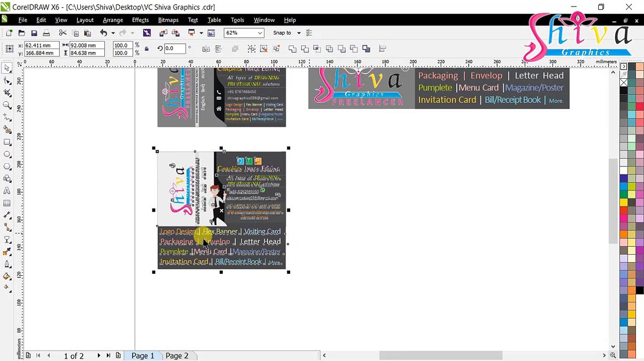Select the Ellipse tool
The image size is (644, 361).
tap(7, 154)
